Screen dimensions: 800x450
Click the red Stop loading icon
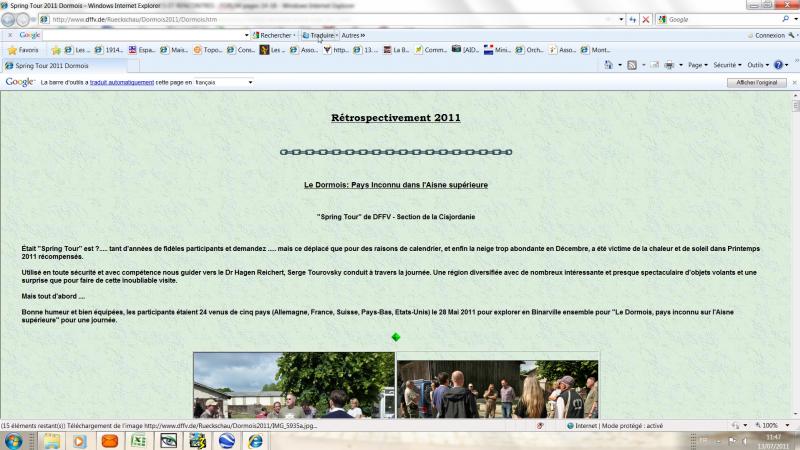coord(645,19)
